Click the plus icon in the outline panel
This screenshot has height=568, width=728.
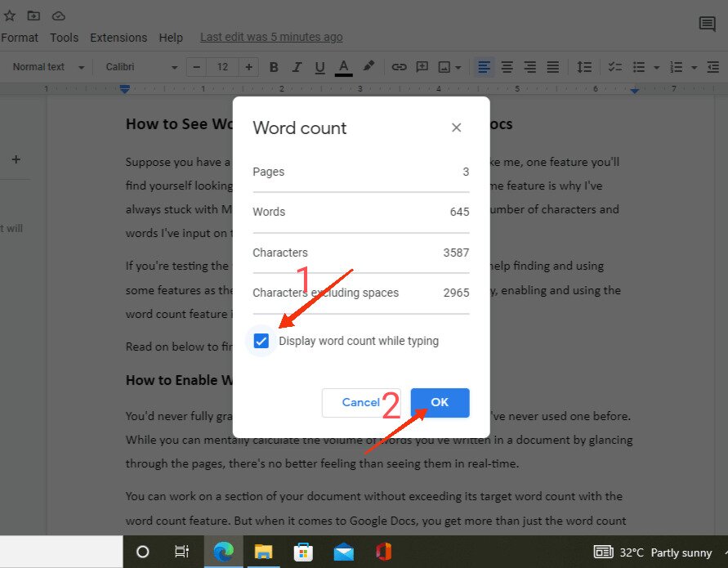(x=16, y=159)
